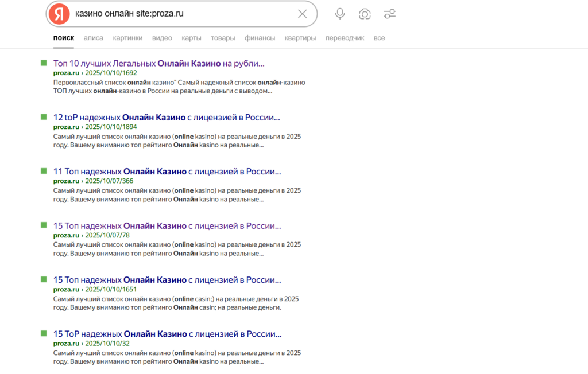Open result title above URL 2025/10/10/1651
The width and height of the screenshot is (588, 374).
167,279
